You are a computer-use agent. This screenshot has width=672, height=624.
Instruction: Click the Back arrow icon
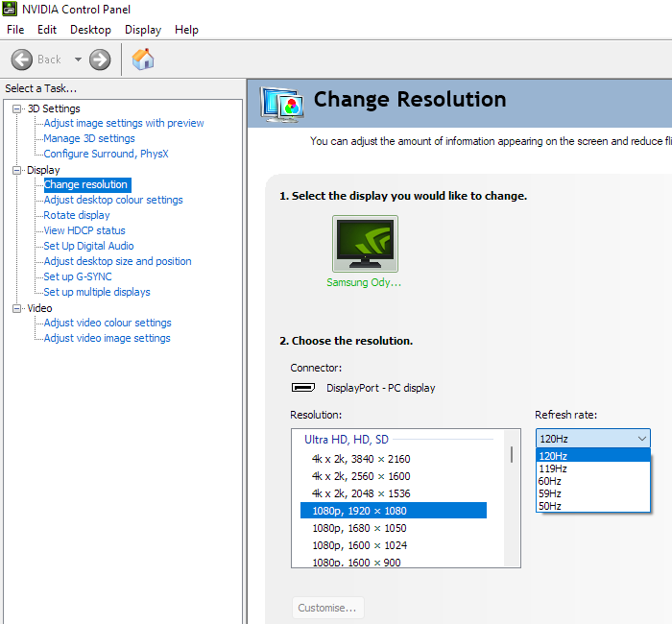[21, 60]
